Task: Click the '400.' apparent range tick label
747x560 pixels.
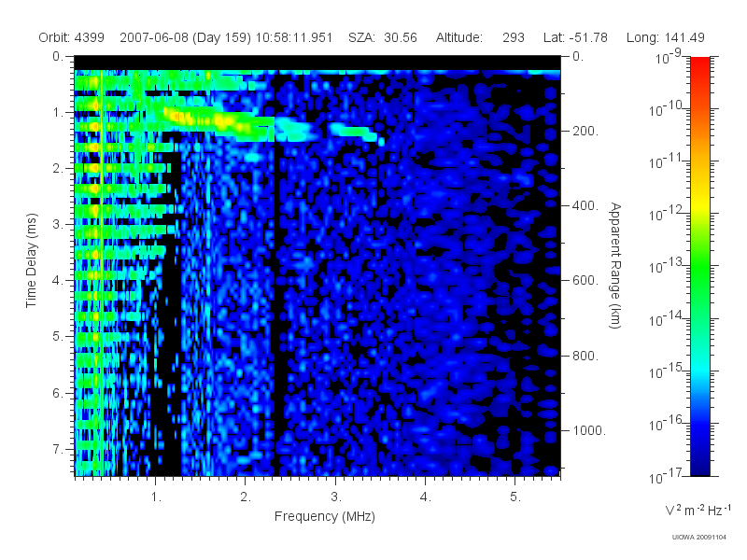Action: click(x=585, y=205)
